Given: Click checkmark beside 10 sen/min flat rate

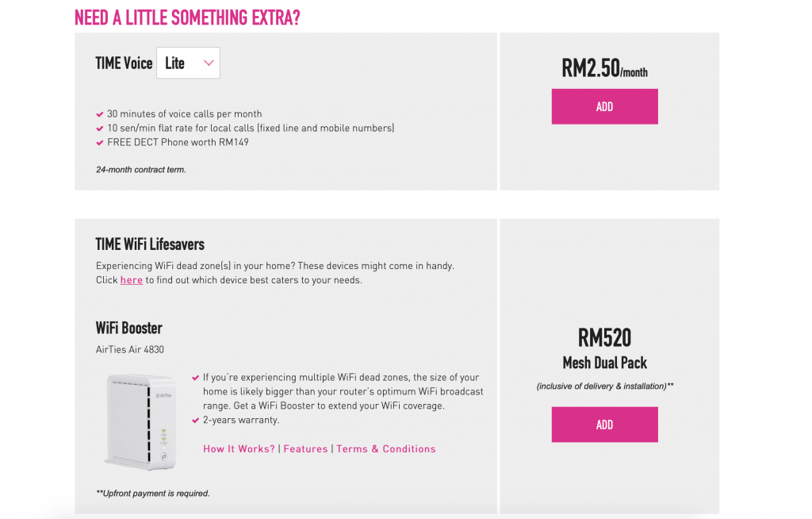Looking at the screenshot, I should 100,128.
